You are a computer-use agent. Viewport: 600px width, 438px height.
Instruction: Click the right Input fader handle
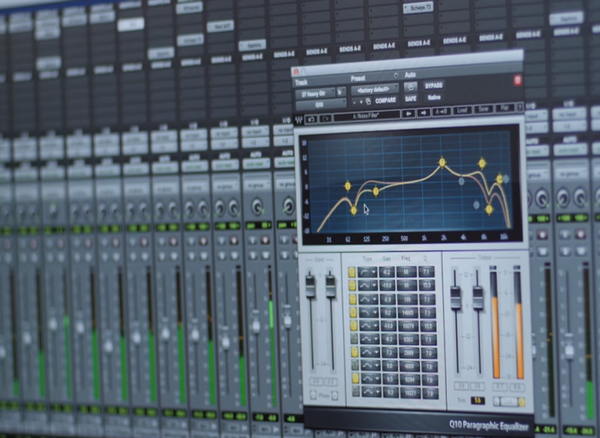click(331, 286)
